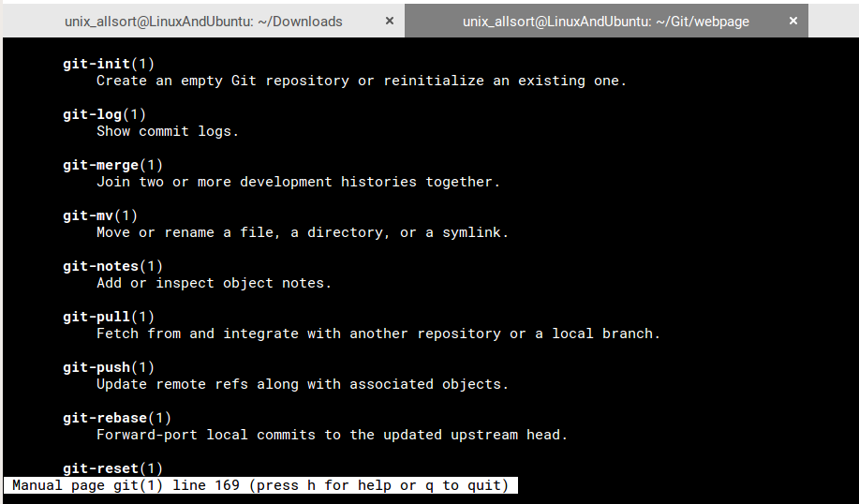Click the git-pull(1) heading
859x504 pixels.
tap(109, 316)
